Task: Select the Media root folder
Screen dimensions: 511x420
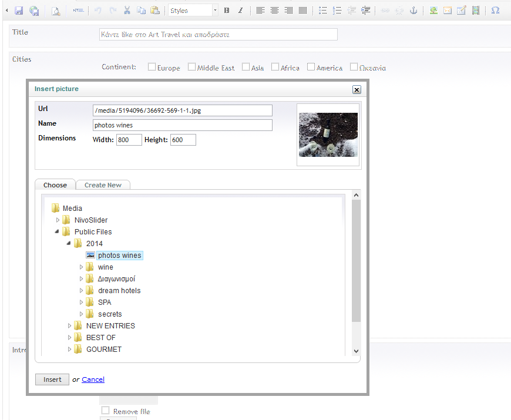Action: click(72, 208)
